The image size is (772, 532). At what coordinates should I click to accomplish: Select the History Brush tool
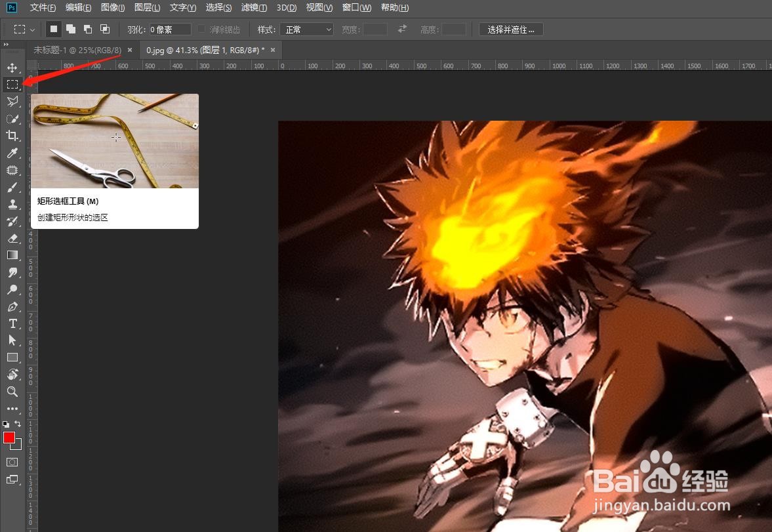[x=12, y=221]
